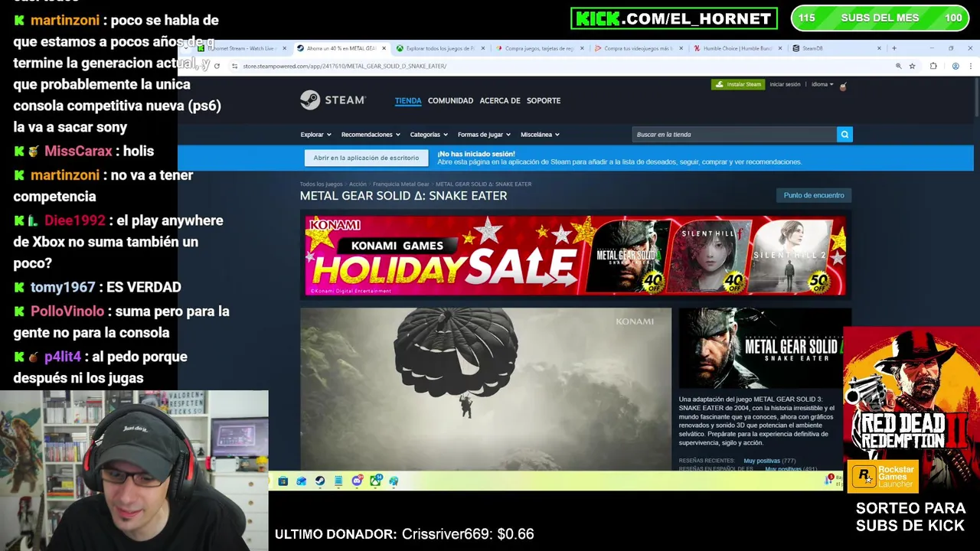
Task: Open the idioma language dropdown
Action: (x=822, y=84)
